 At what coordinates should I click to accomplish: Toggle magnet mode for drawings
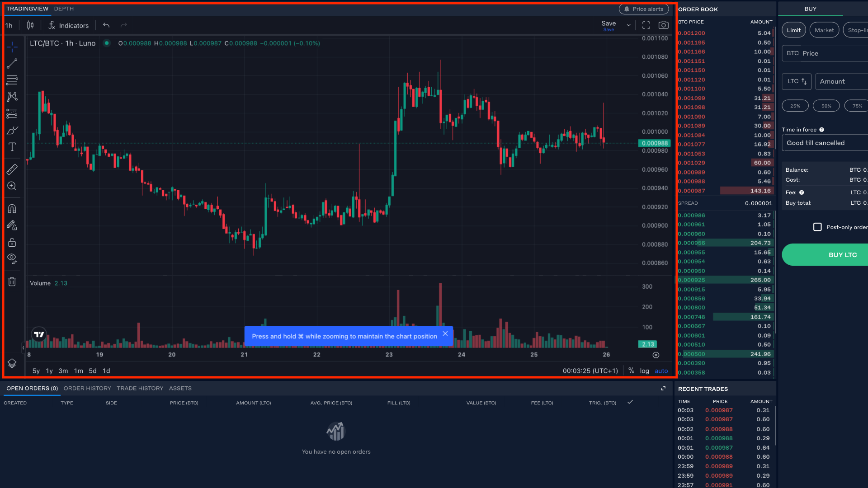[x=12, y=209]
